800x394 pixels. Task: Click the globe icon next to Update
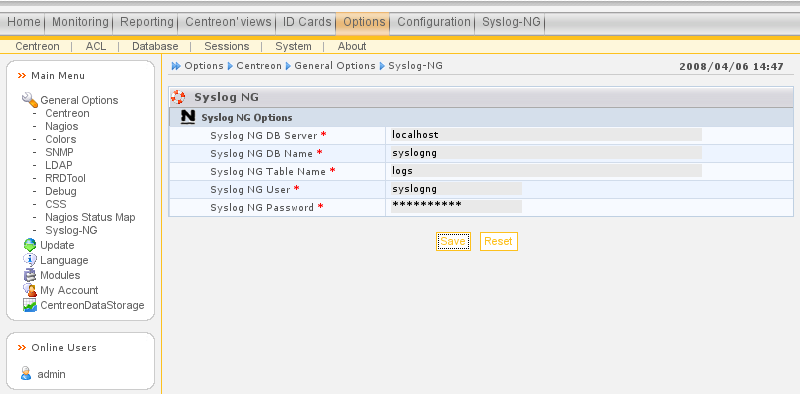pos(30,245)
